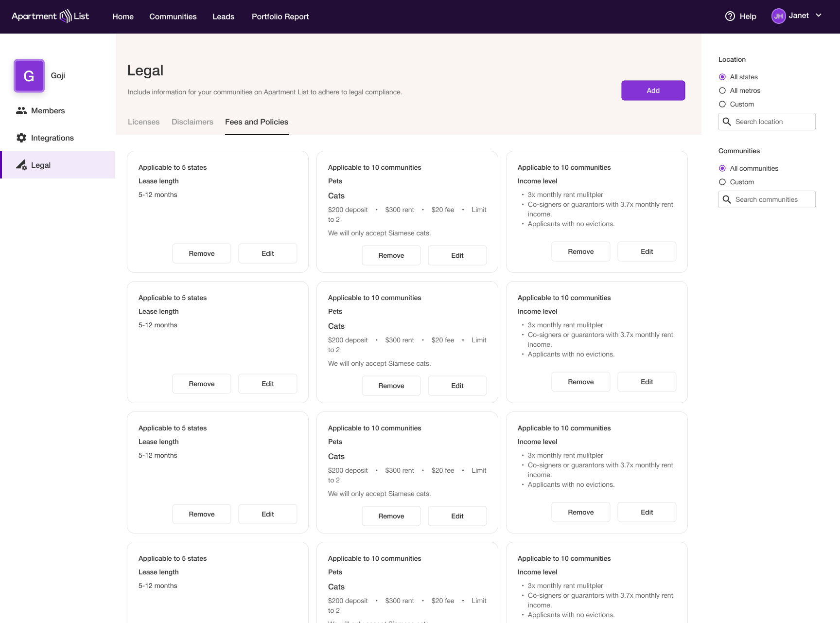Image resolution: width=840 pixels, height=623 pixels.
Task: Click the Help link text
Action: pos(748,17)
